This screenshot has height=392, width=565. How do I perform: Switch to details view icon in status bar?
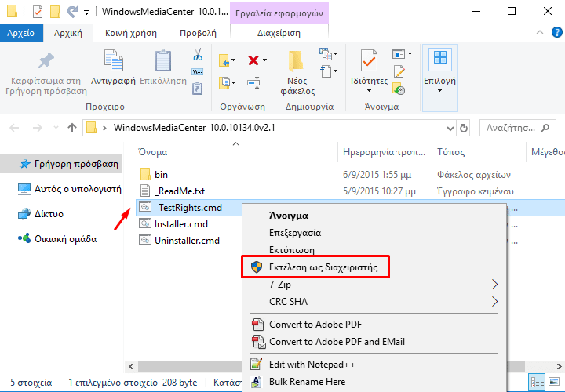(x=538, y=382)
